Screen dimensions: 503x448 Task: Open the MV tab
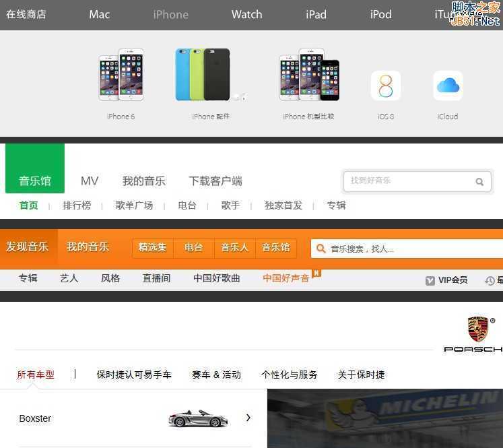(90, 181)
